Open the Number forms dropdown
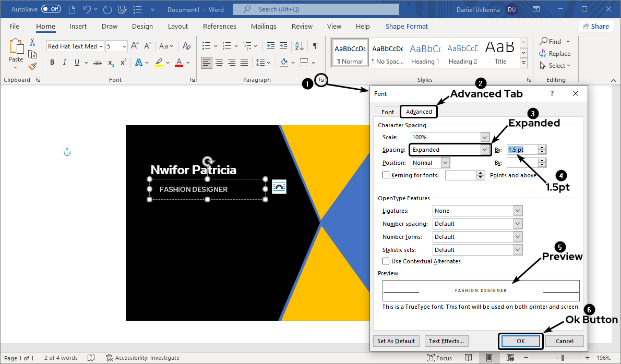Image resolution: width=621 pixels, height=364 pixels. (517, 237)
